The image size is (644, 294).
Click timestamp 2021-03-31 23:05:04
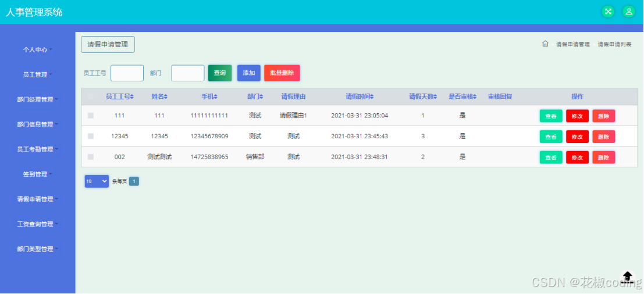click(x=360, y=116)
